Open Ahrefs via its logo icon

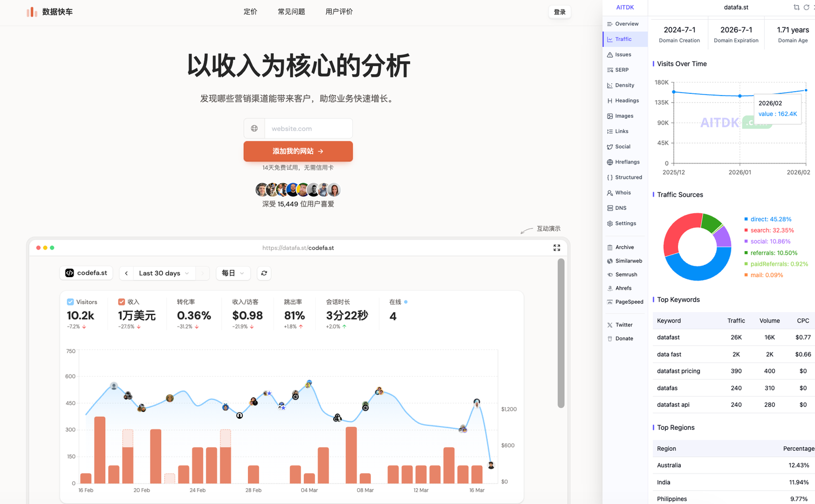click(610, 288)
